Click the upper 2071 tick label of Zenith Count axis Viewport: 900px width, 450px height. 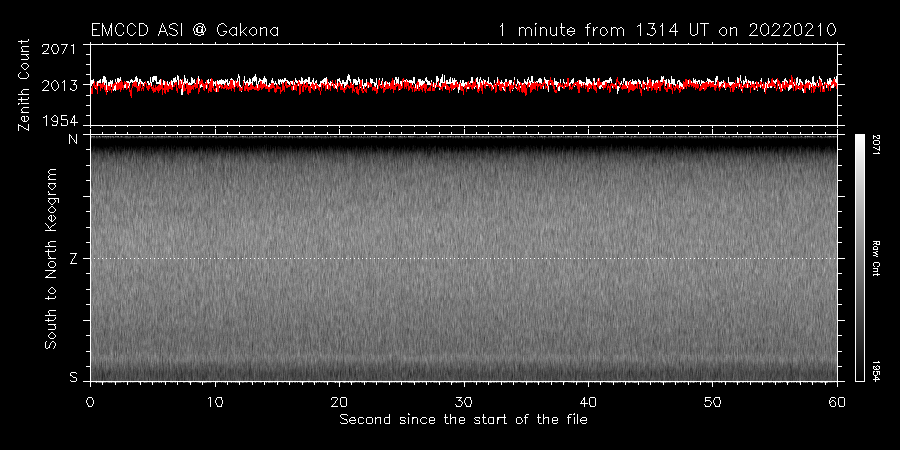tap(59, 49)
